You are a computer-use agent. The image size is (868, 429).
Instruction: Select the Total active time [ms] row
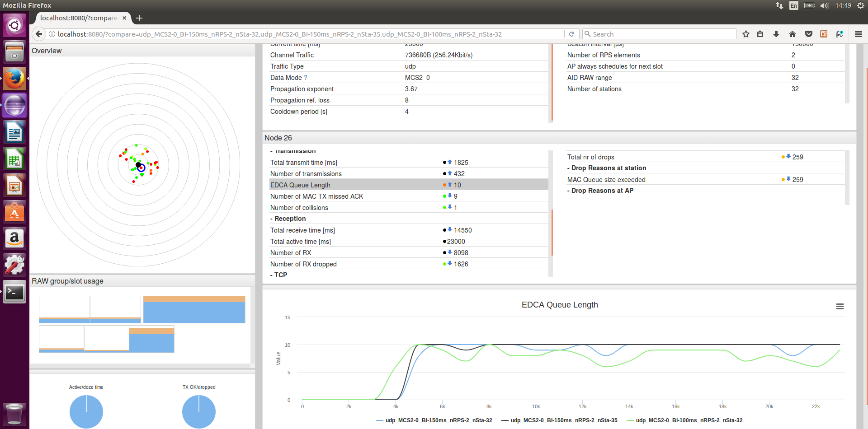(409, 241)
